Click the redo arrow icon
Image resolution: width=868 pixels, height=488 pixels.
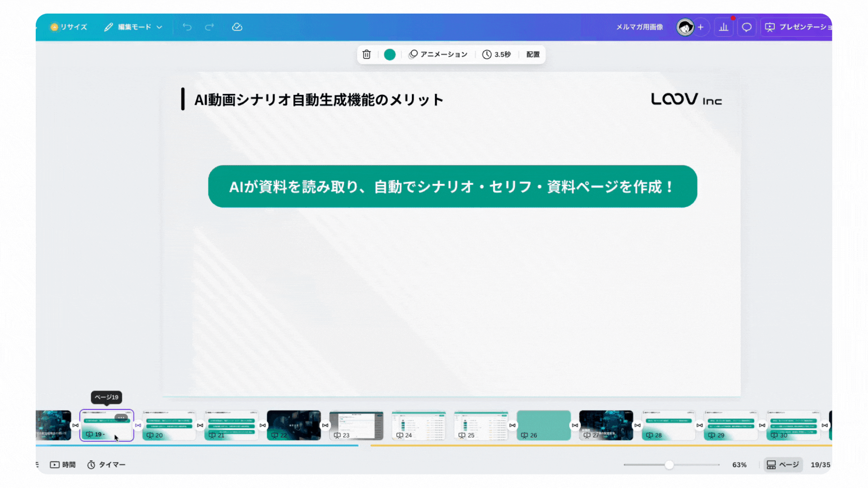[209, 27]
